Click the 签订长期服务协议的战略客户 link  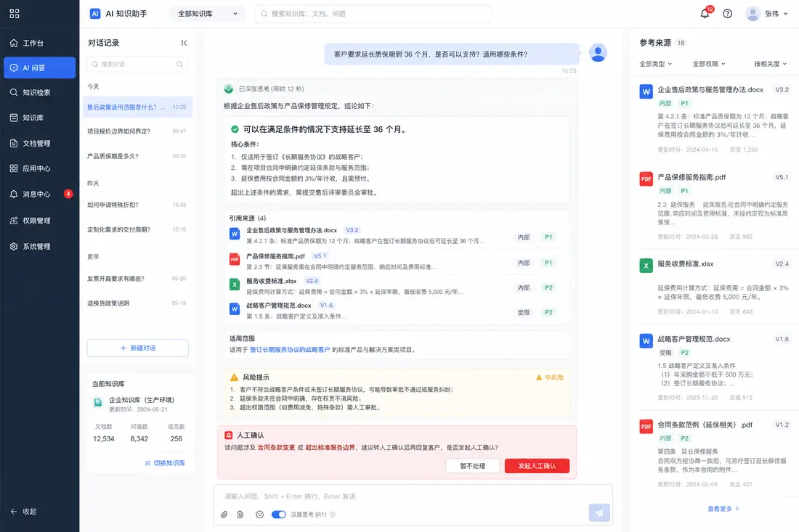(x=289, y=350)
